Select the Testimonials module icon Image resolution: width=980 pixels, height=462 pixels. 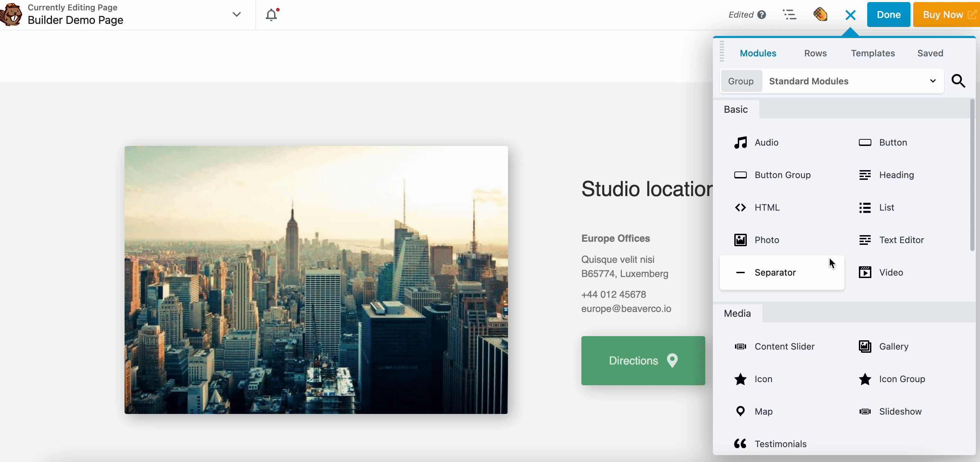click(740, 444)
